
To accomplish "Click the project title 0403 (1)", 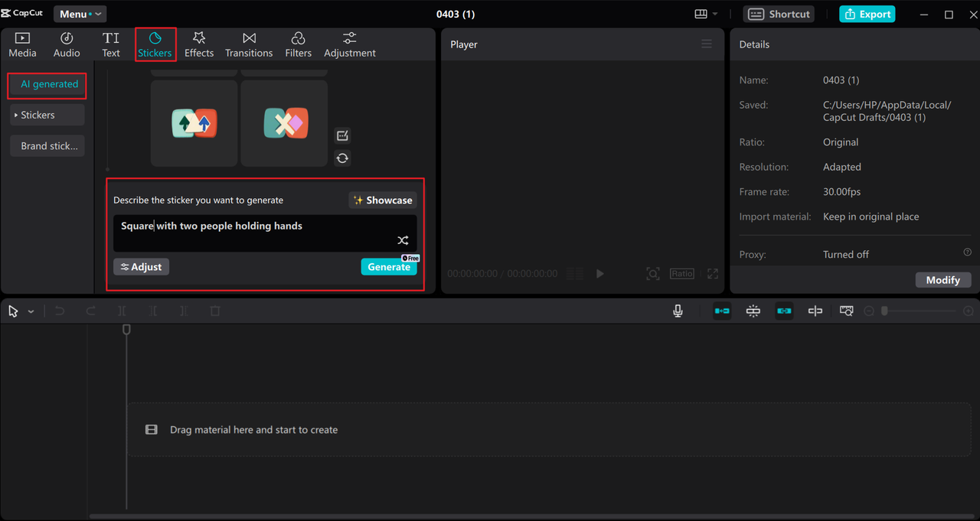I will tap(456, 14).
